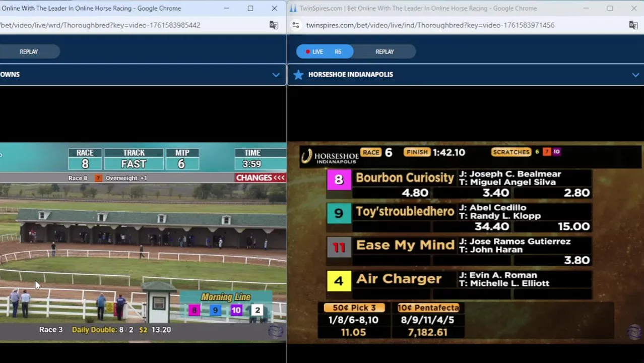Click the 50¢ Pick 3 label

pos(354,308)
